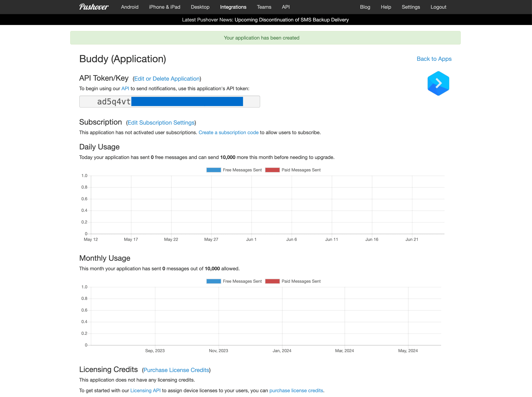Screen dimensions: 532x397
Task: Open the Teams section
Action: (x=264, y=7)
